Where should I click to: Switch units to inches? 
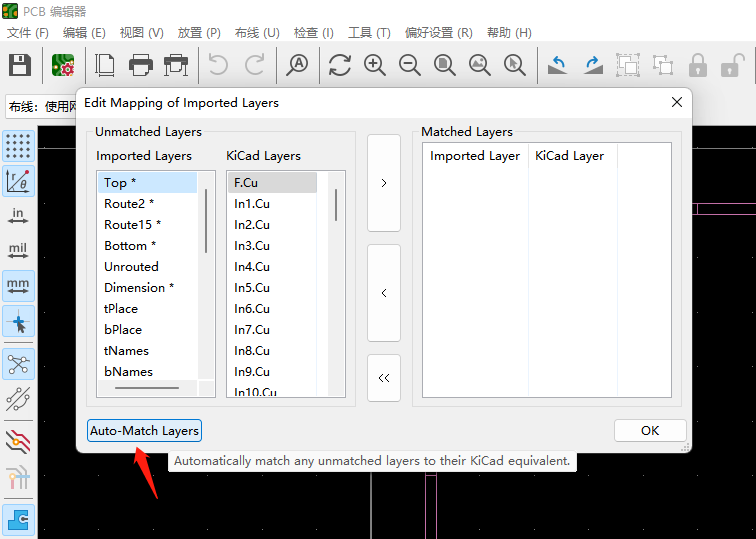point(18,216)
